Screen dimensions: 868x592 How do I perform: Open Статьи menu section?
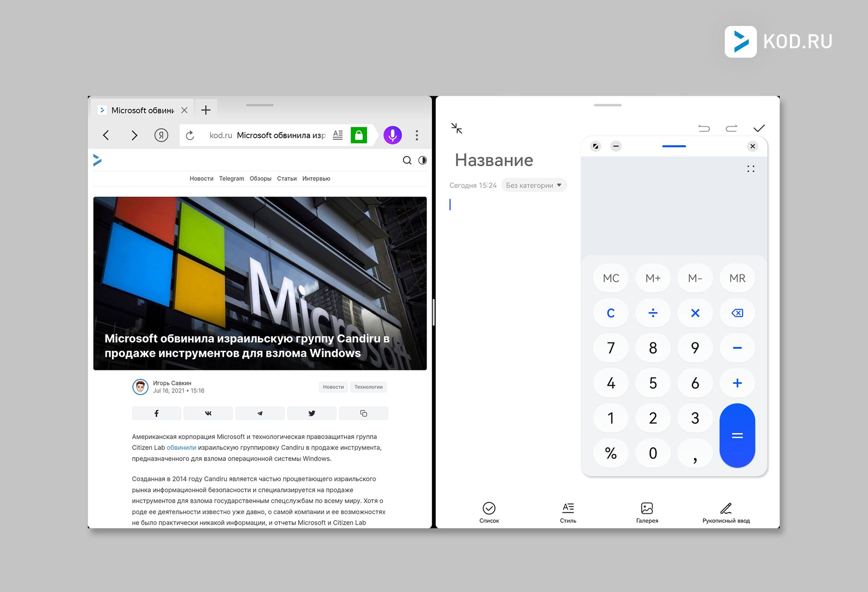287,179
